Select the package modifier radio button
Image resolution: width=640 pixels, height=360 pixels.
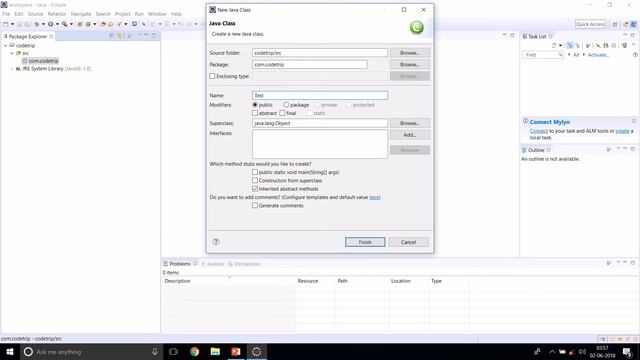pyautogui.click(x=286, y=105)
